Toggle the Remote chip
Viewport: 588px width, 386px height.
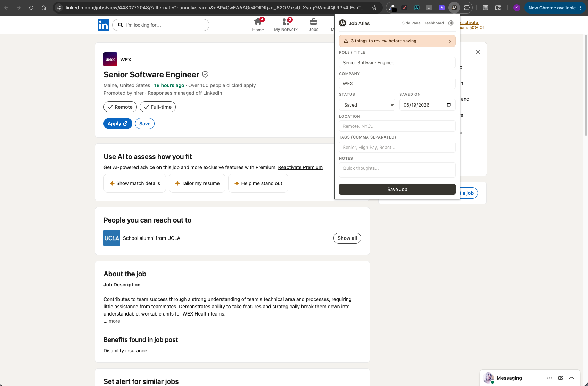120,107
